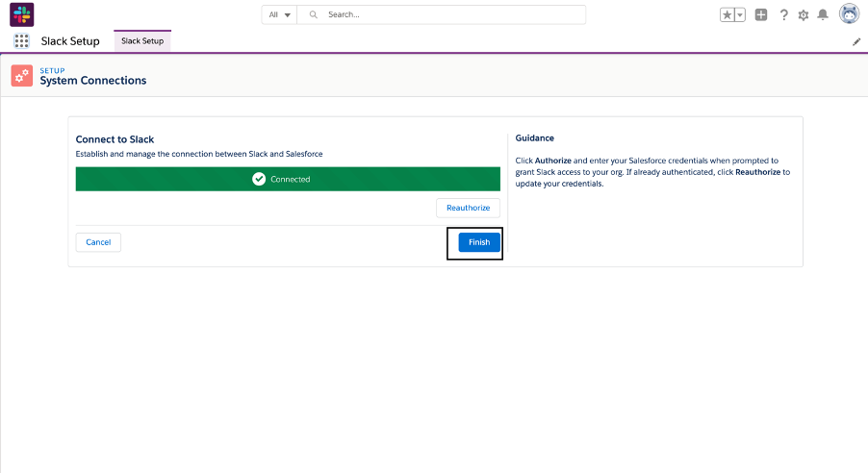Expand the favorites list dropdown arrow
The image size is (868, 473).
[740, 15]
